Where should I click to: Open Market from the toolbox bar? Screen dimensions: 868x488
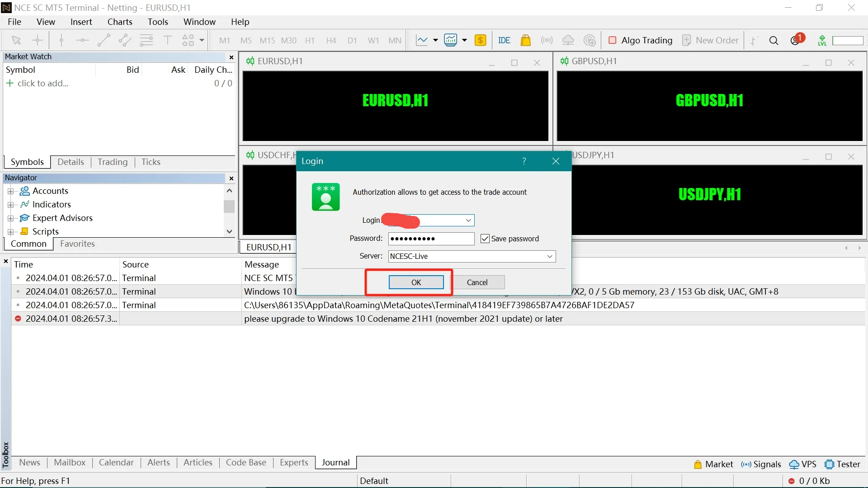(713, 465)
